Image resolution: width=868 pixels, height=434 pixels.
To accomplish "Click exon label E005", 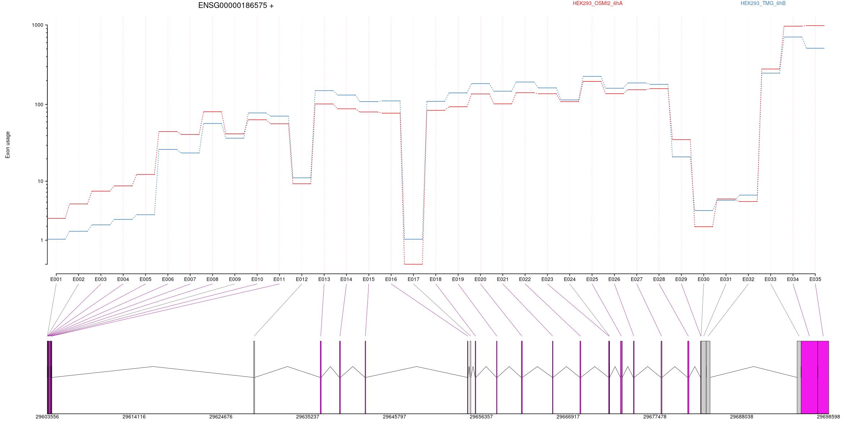I will (145, 279).
